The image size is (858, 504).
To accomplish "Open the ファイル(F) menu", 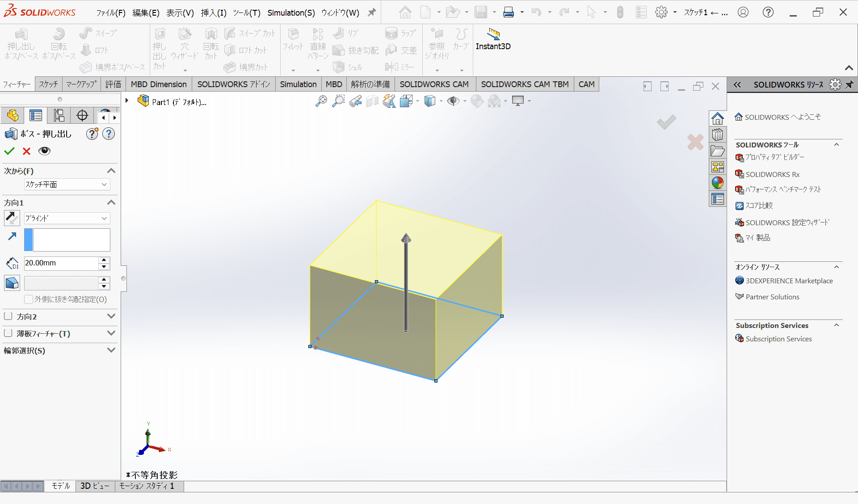I will pos(111,13).
